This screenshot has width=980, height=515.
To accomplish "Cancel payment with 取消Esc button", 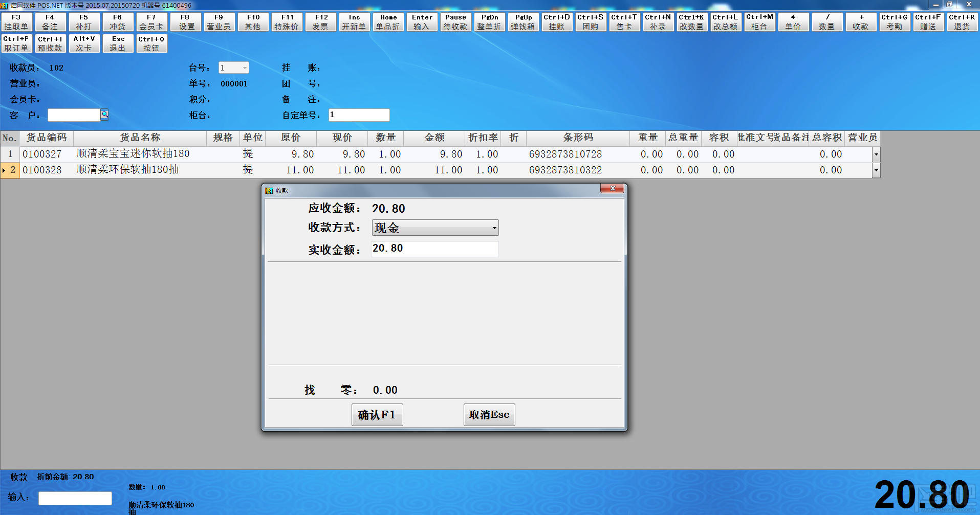I will [489, 415].
